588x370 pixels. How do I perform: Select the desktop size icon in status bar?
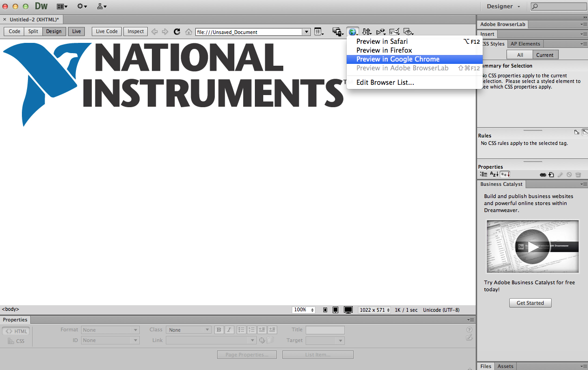[x=348, y=310]
